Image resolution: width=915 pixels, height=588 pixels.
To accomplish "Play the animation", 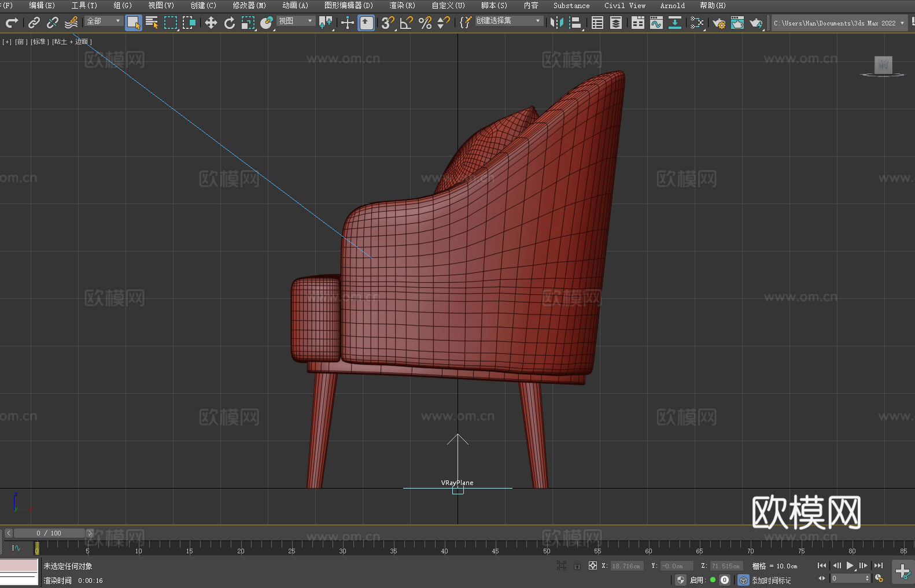I will (850, 565).
